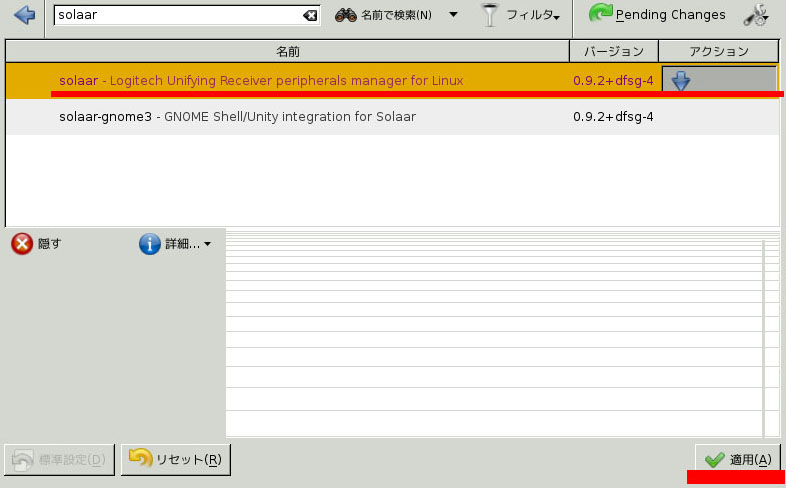Click the details pane vertical scrollbar
The image size is (786, 488).
click(763, 338)
